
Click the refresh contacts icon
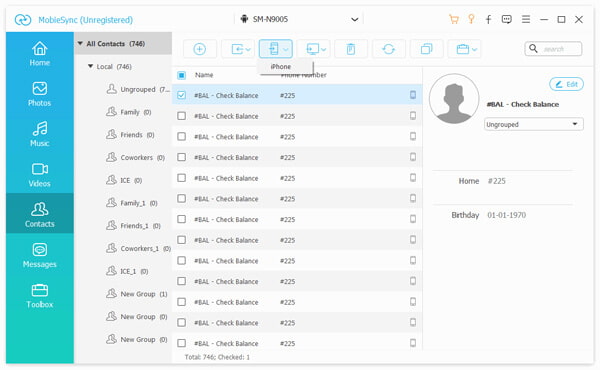(388, 49)
